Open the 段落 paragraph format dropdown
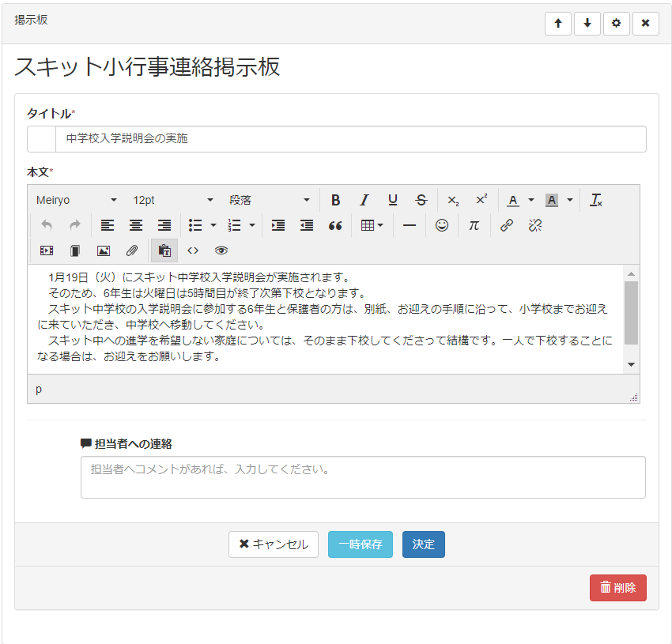Screen dimensions: 672x644 point(270,200)
